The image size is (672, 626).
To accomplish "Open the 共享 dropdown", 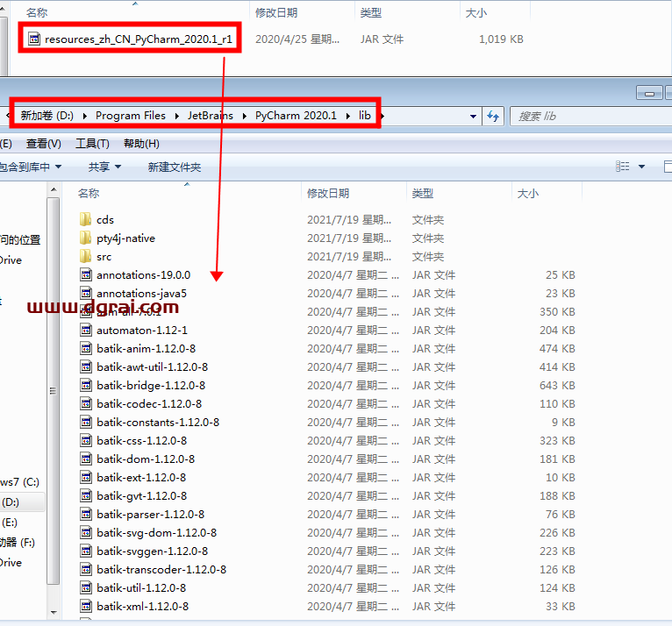I will click(104, 167).
